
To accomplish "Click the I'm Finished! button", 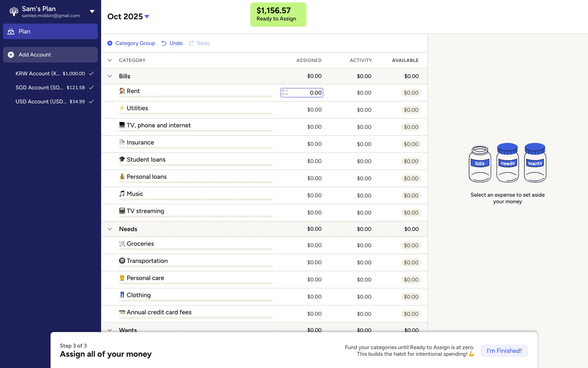I will click(x=504, y=351).
